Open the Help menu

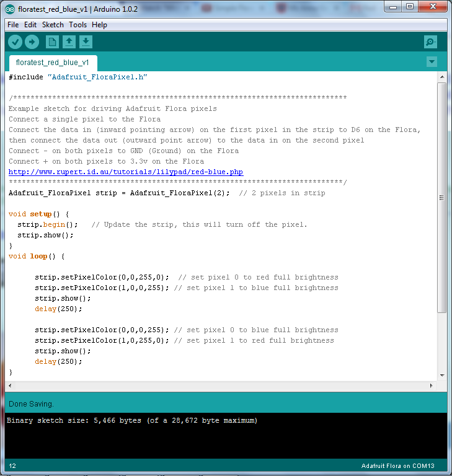pos(99,25)
